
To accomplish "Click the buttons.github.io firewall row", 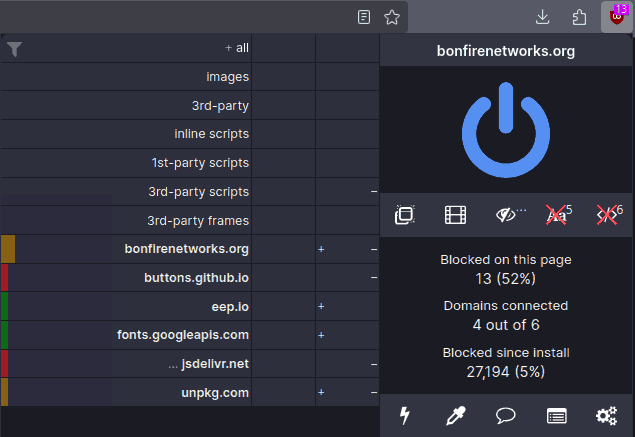I will click(126, 278).
